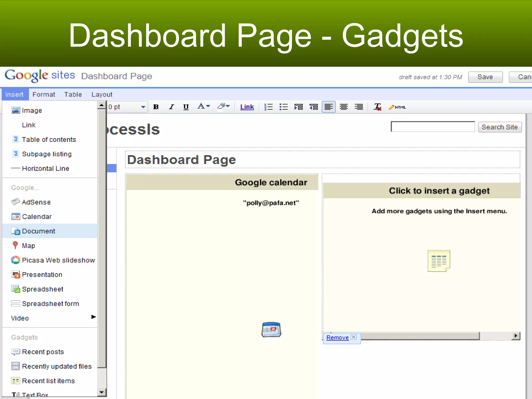Click the calendar gadget icon
Image resolution: width=532 pixels, height=399 pixels.
click(x=271, y=330)
